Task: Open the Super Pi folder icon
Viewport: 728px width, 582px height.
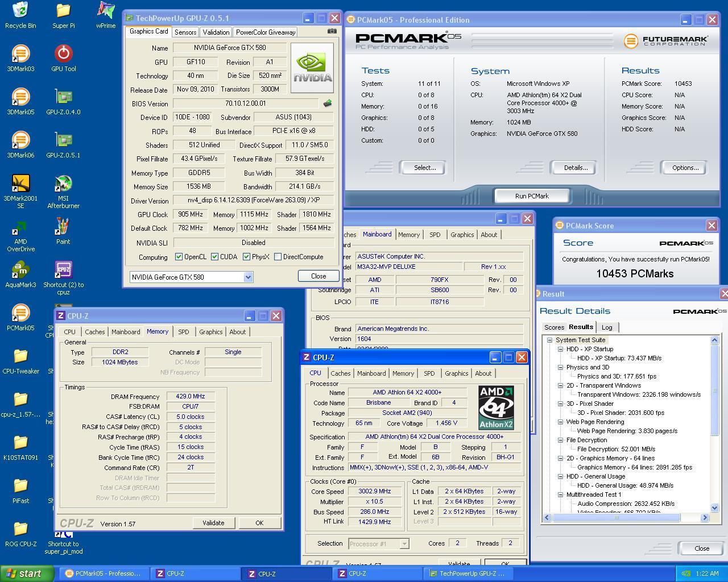Action: (x=63, y=15)
